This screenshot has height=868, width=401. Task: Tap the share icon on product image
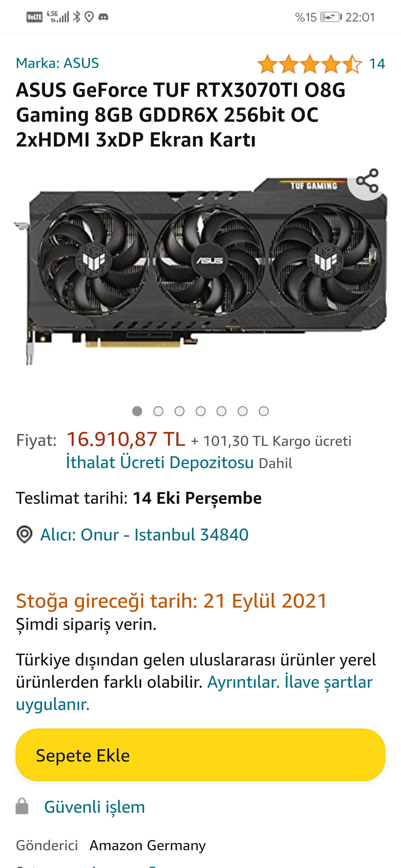(367, 181)
